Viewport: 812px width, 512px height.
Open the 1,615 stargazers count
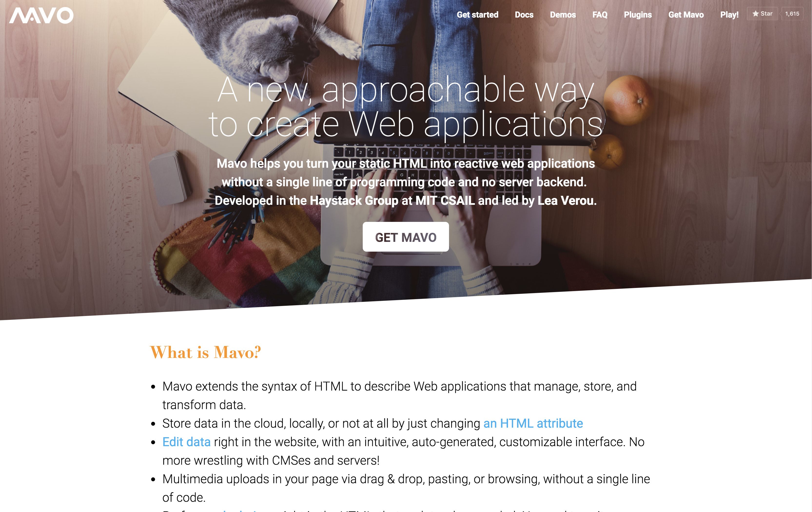click(x=792, y=14)
